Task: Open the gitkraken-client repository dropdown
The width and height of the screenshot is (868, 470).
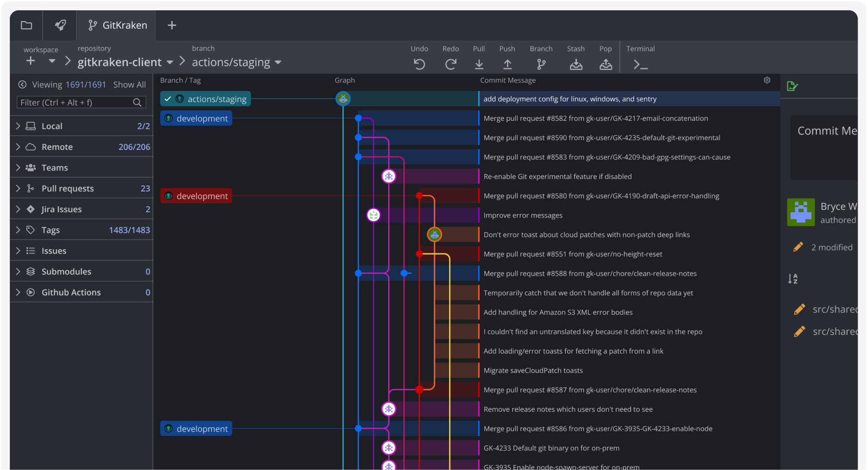Action: click(170, 62)
